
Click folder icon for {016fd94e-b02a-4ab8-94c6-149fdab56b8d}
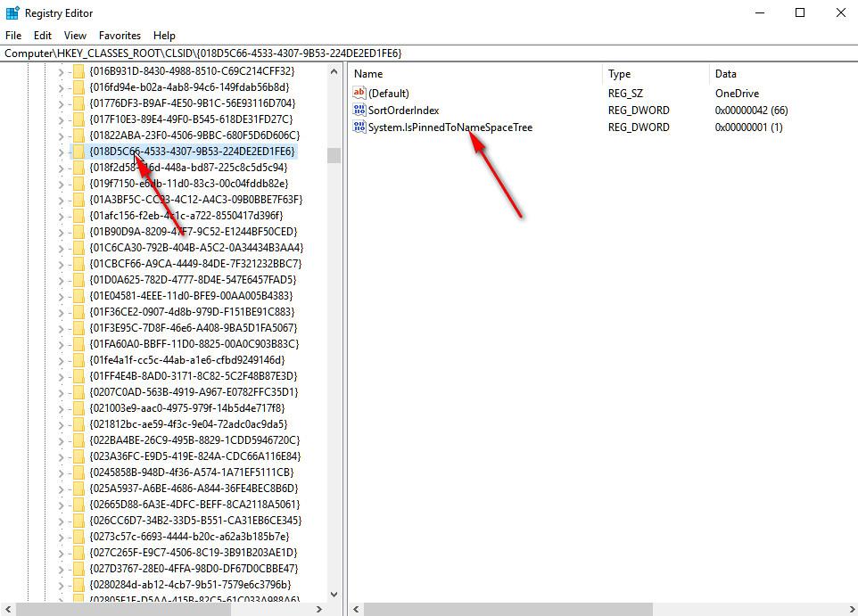pyautogui.click(x=78, y=87)
